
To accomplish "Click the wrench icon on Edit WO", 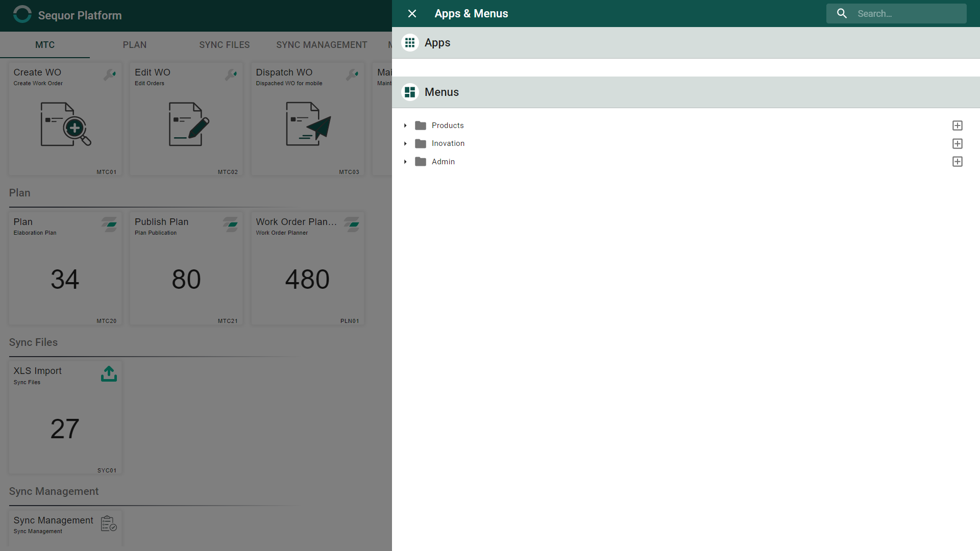I will point(231,74).
